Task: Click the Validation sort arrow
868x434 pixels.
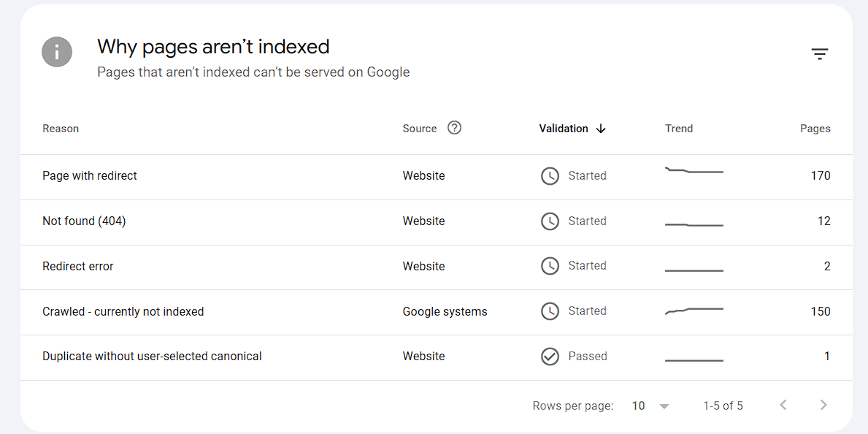Action: pyautogui.click(x=601, y=129)
